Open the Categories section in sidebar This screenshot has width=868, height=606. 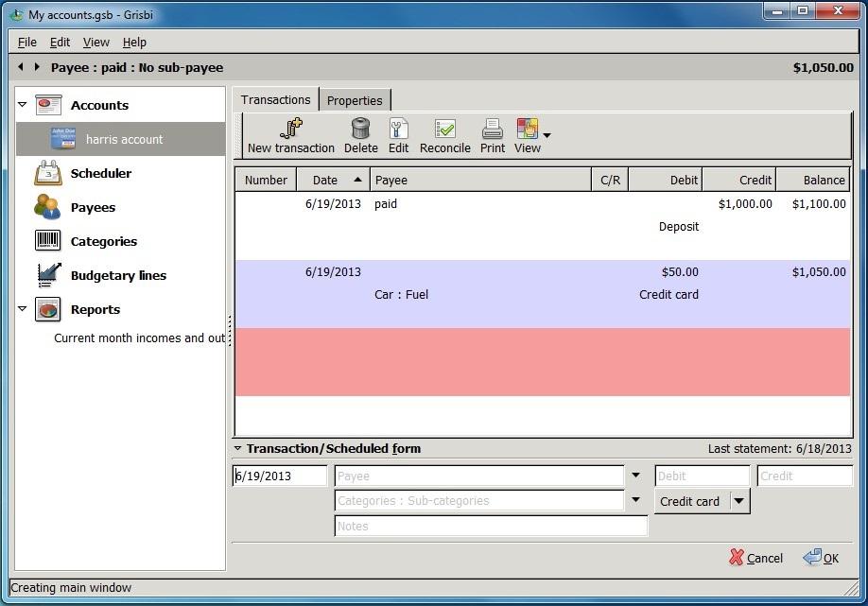click(x=103, y=242)
